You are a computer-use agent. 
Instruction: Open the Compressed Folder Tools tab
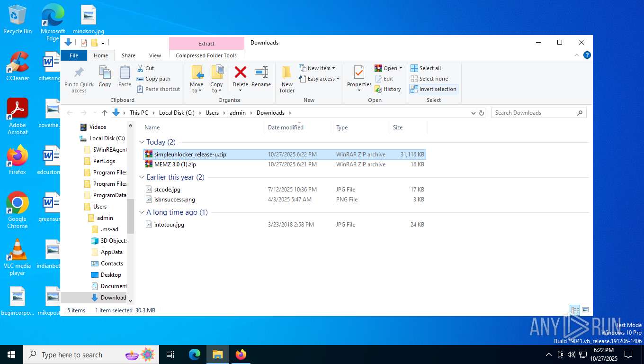pyautogui.click(x=206, y=55)
